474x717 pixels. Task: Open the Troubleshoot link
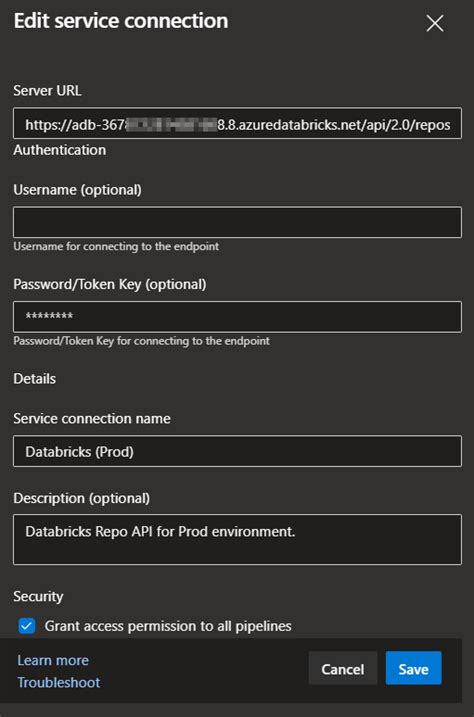pos(59,682)
